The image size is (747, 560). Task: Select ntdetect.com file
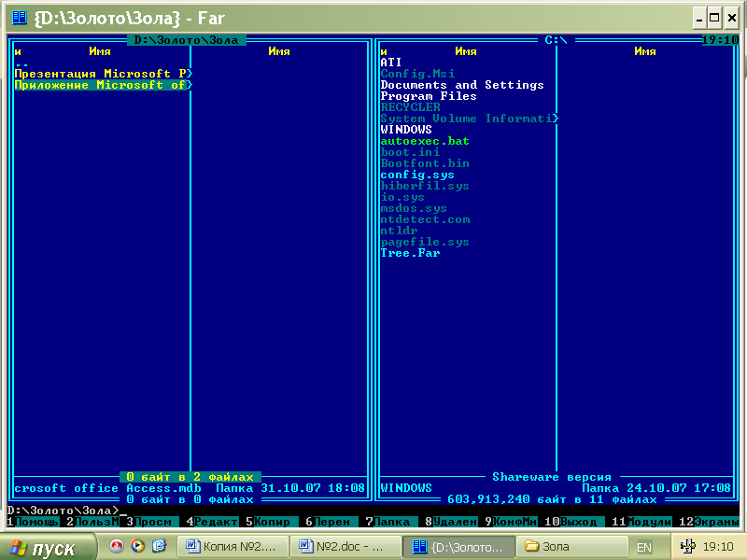pyautogui.click(x=426, y=219)
